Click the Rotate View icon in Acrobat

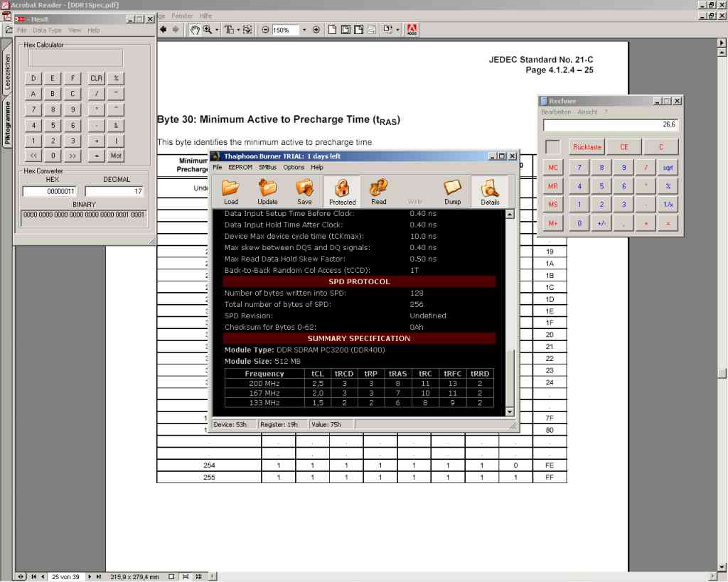tap(387, 30)
